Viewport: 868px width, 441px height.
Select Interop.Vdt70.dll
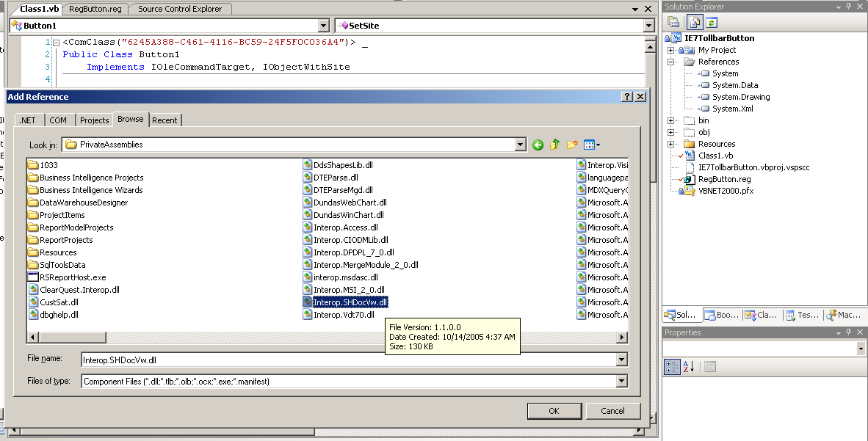point(339,315)
